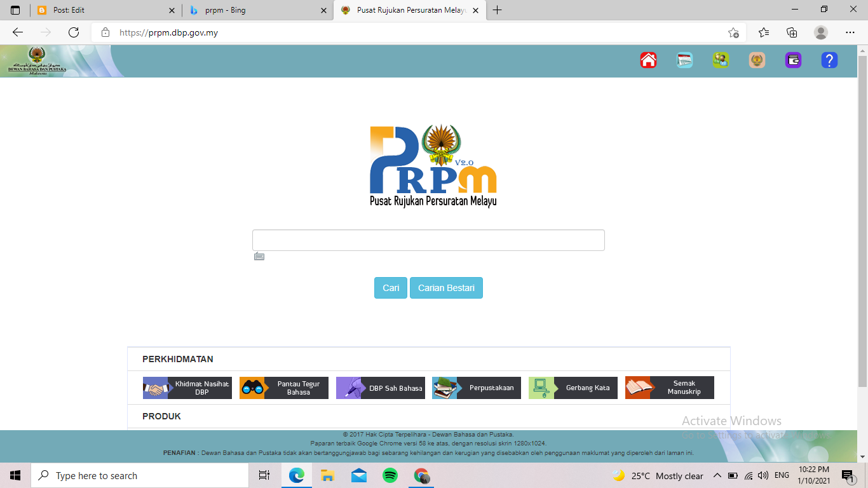Open the volume control icon
This screenshot has height=488, width=868.
click(763, 475)
